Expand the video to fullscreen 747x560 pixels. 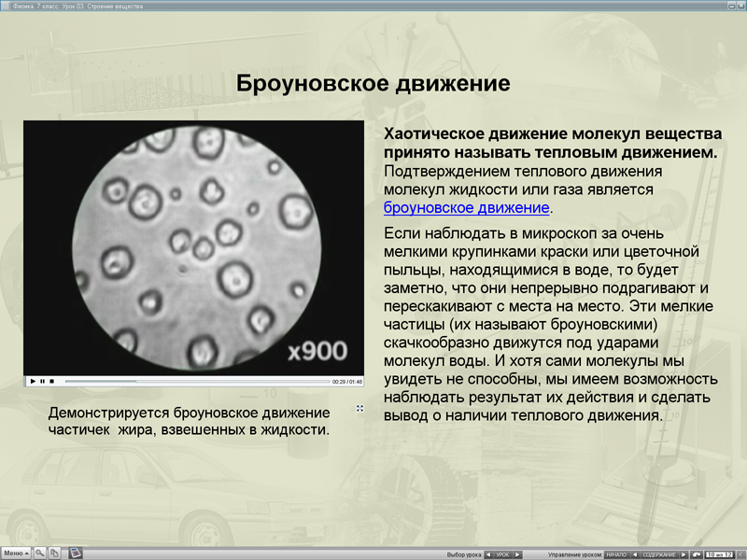[x=359, y=408]
